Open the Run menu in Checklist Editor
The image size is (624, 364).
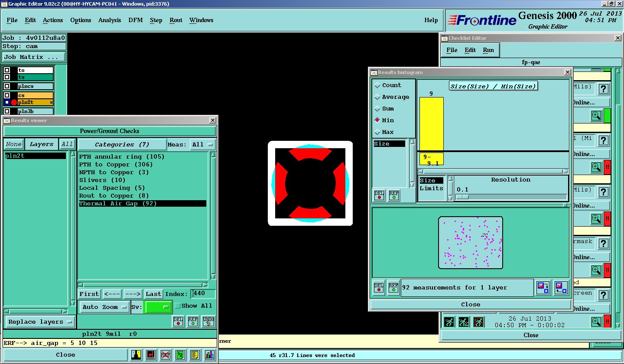click(x=488, y=50)
